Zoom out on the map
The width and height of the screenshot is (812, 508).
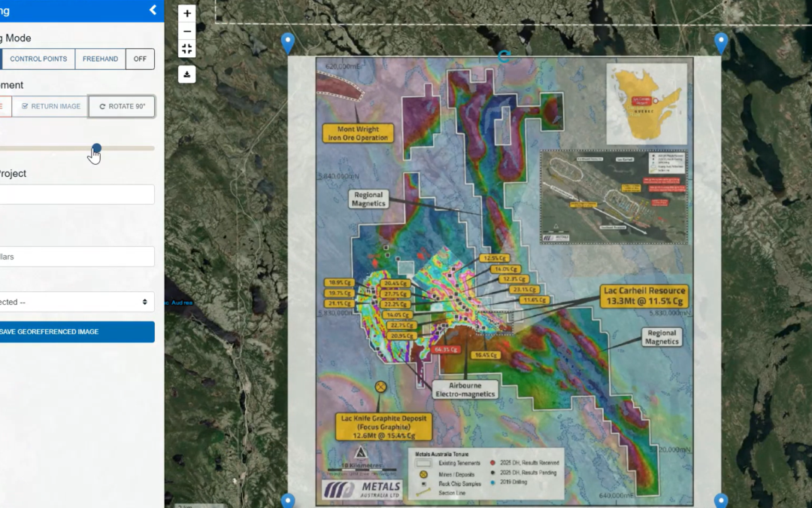click(x=187, y=32)
